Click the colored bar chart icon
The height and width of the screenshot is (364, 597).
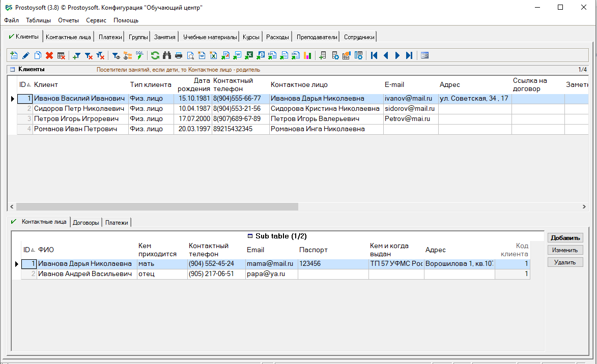coord(307,55)
